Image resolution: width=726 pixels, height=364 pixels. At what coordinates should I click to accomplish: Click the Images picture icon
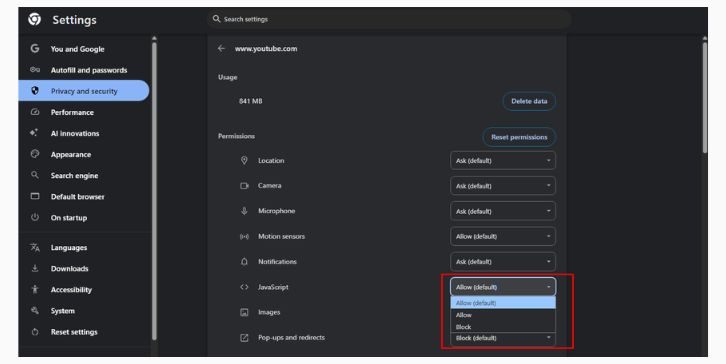pos(244,312)
